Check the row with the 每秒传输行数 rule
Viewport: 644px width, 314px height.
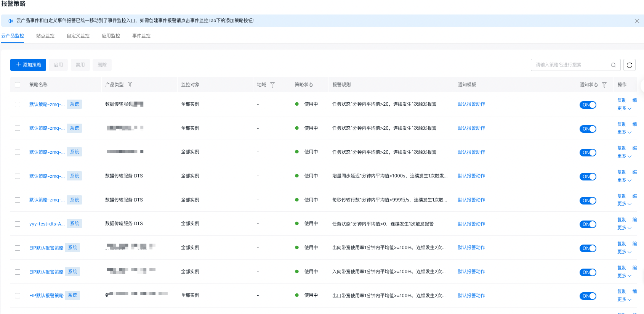pyautogui.click(x=18, y=200)
